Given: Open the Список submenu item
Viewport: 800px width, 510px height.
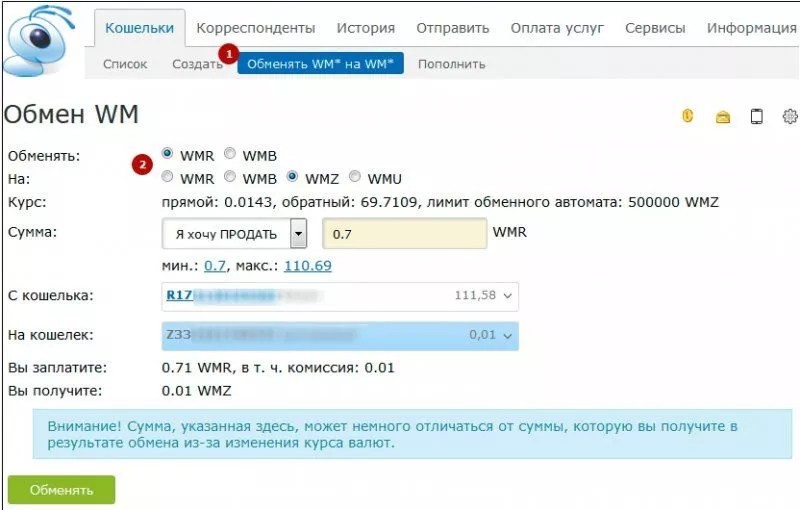Looking at the screenshot, I should (x=125, y=64).
